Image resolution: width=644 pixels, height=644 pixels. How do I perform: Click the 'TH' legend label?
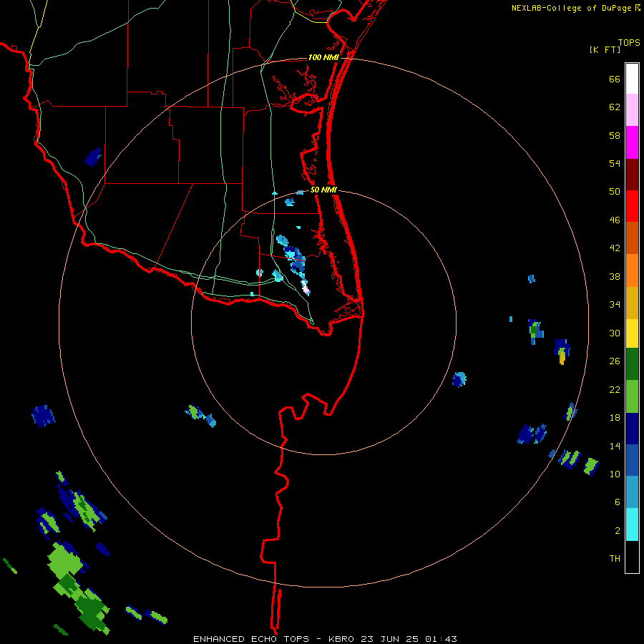coord(615,559)
